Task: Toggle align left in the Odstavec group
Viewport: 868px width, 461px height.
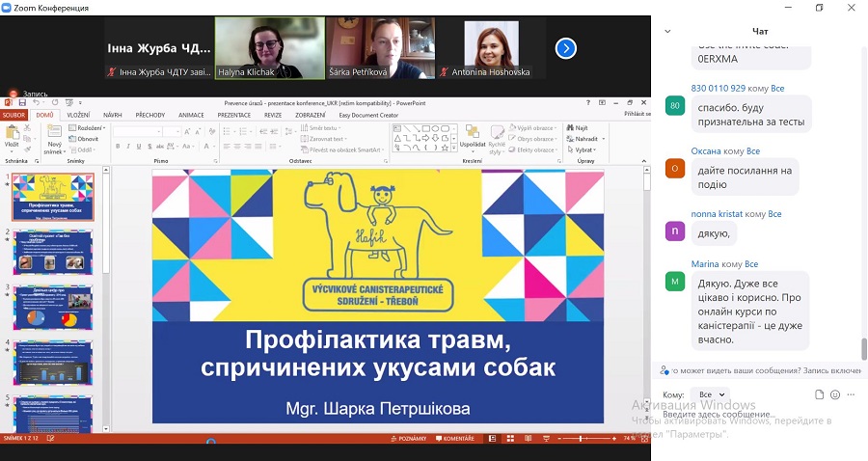Action: pyautogui.click(x=227, y=147)
